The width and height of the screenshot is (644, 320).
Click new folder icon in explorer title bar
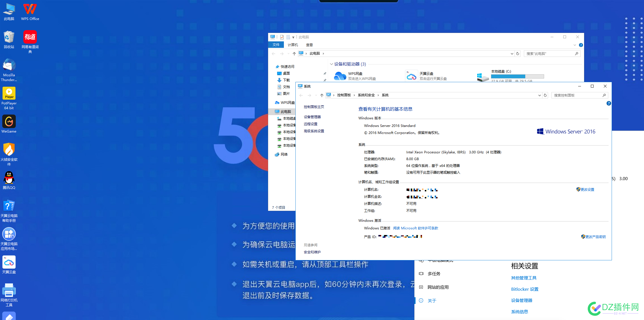(x=288, y=37)
